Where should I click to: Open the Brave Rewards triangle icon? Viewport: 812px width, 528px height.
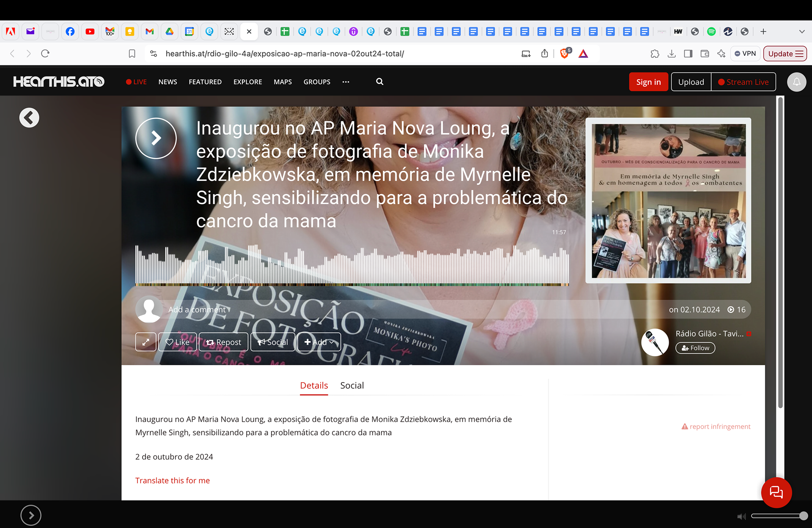[x=584, y=54]
